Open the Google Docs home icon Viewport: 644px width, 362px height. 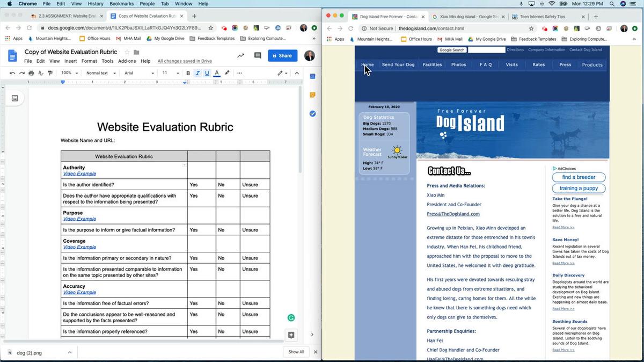(13, 55)
